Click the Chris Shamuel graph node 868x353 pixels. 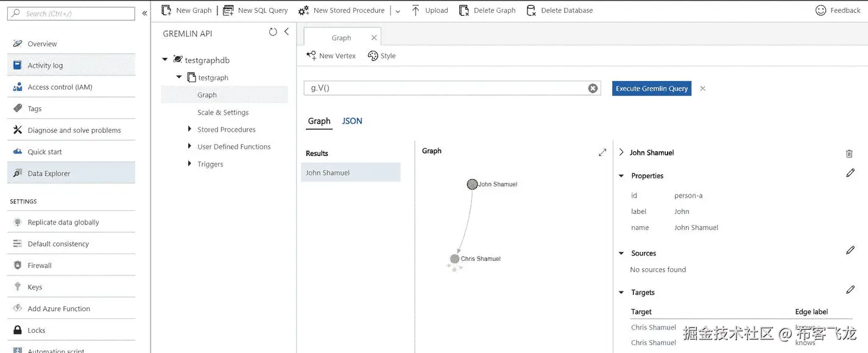click(x=454, y=259)
